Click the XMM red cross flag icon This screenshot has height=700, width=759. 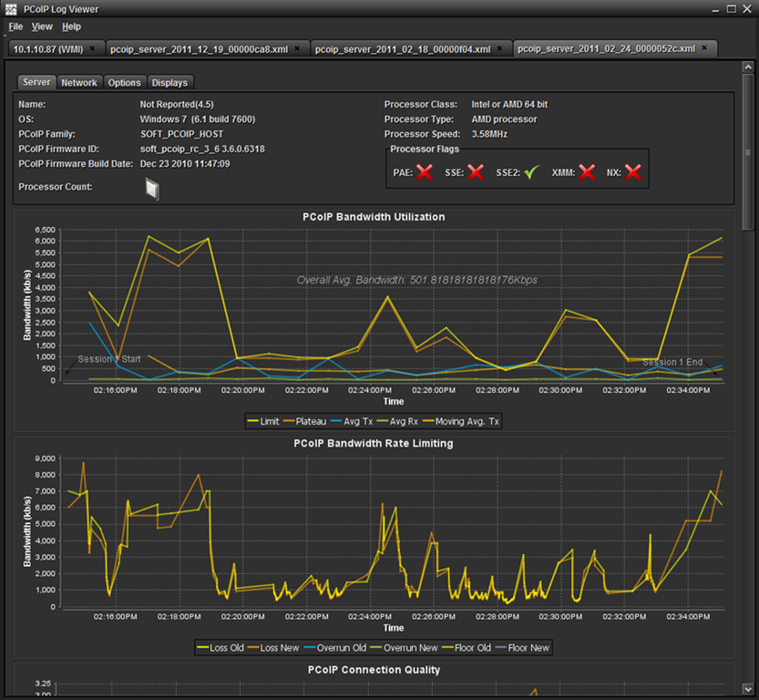[587, 172]
